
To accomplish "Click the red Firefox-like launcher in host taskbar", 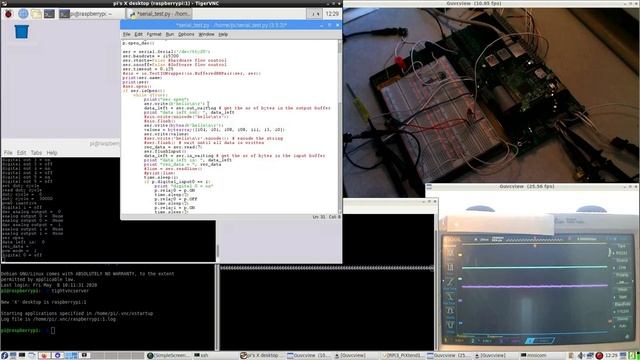I will (44, 356).
